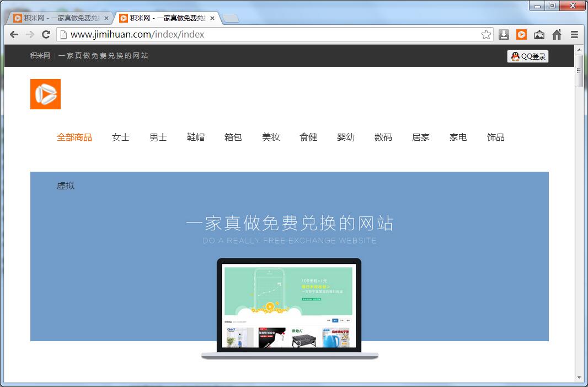Open the 美妆 category

[270, 137]
